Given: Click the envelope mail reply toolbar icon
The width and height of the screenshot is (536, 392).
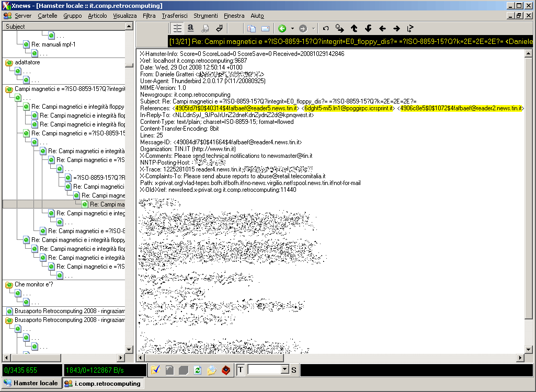Looking at the screenshot, I should tap(265, 28).
